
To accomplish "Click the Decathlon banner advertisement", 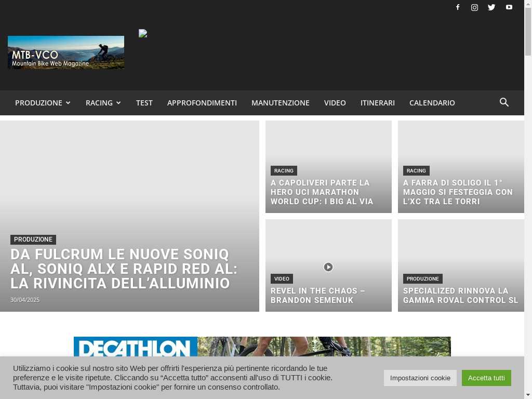I will pyautogui.click(x=262, y=347).
